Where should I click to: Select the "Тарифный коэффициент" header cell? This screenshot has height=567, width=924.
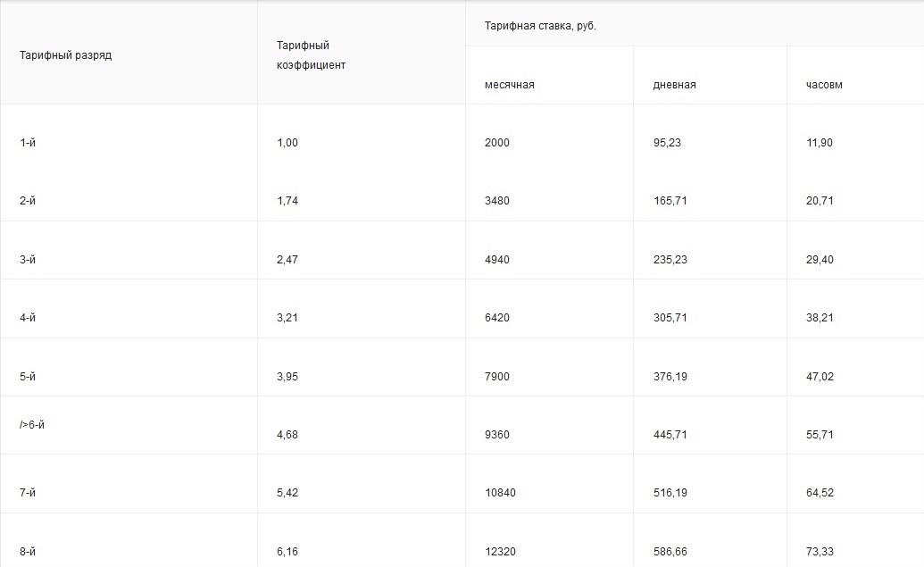pyautogui.click(x=311, y=55)
